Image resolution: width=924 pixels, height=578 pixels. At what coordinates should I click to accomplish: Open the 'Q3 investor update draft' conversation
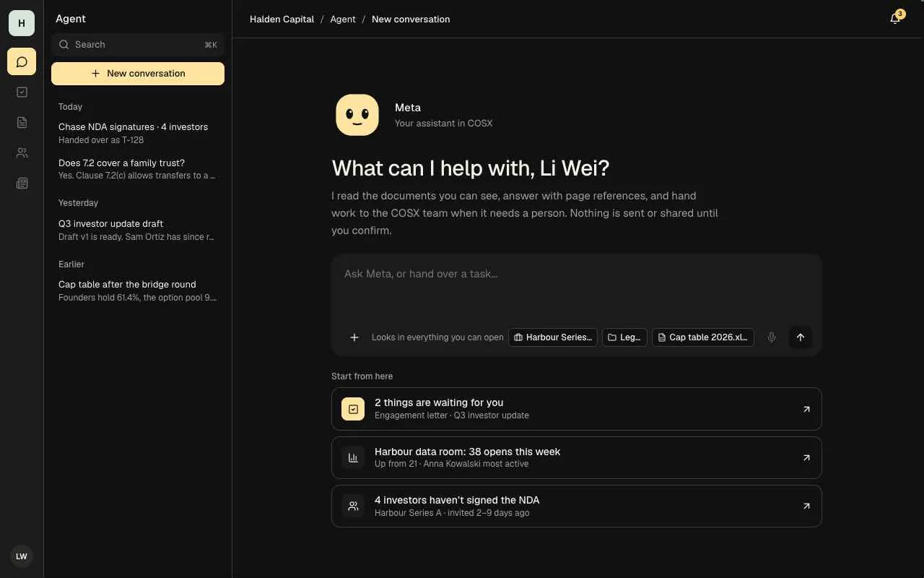(x=138, y=230)
